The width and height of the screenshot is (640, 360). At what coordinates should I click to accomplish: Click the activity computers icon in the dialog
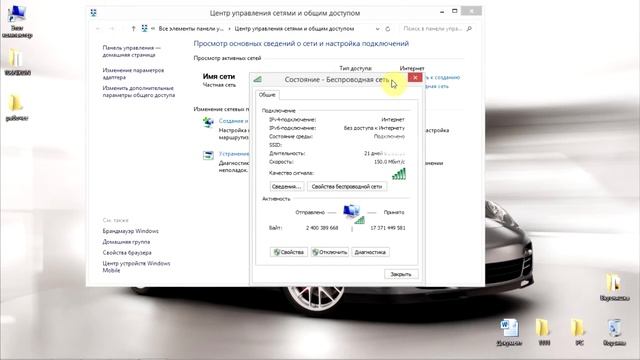(x=353, y=214)
